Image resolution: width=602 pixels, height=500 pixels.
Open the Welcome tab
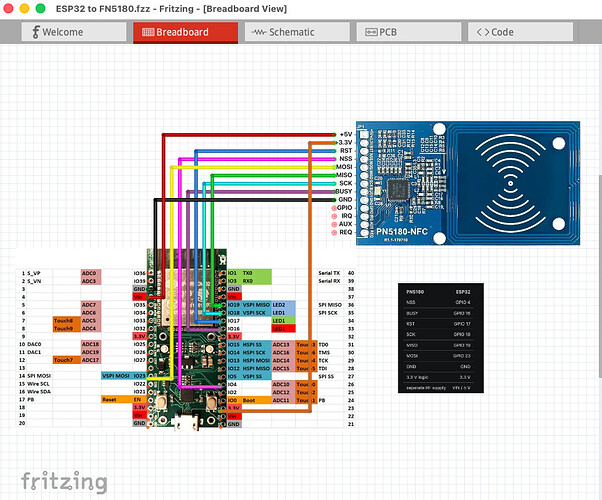(74, 32)
